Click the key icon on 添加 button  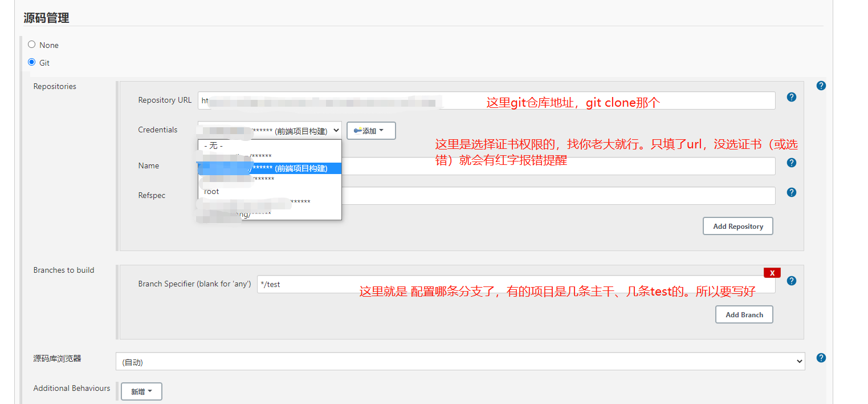[357, 131]
